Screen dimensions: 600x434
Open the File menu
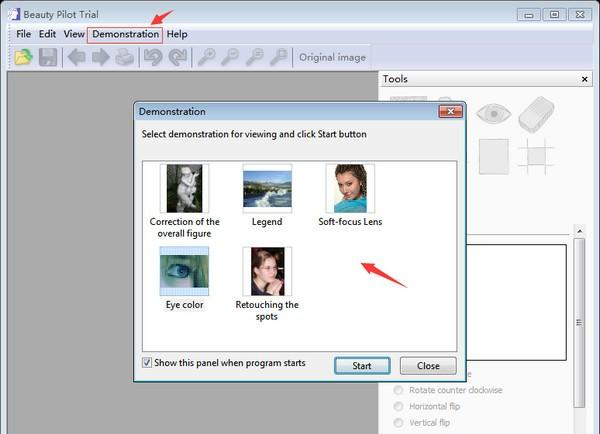(23, 34)
